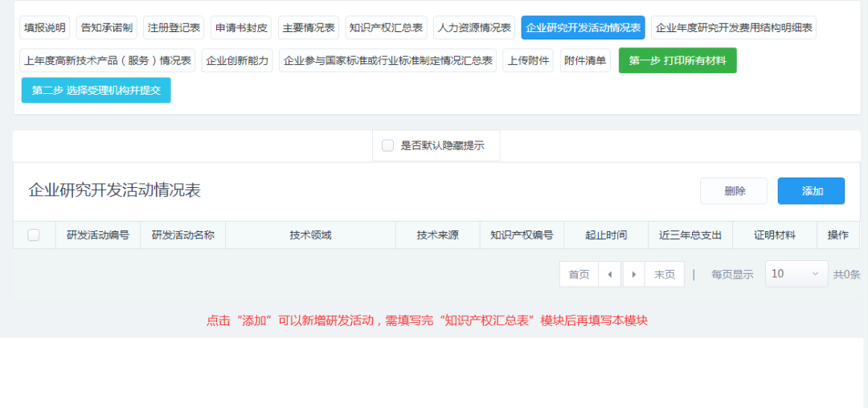Open the 注册登记表 tab
Viewport: 868px width, 408px height.
(x=174, y=28)
